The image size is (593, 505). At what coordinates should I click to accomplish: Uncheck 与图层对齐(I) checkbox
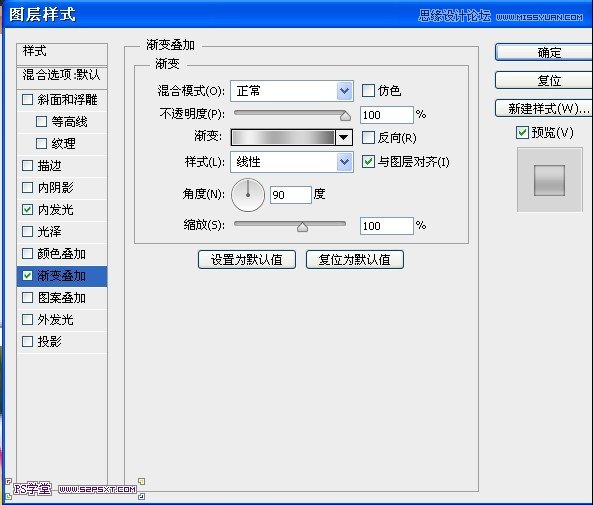click(368, 162)
